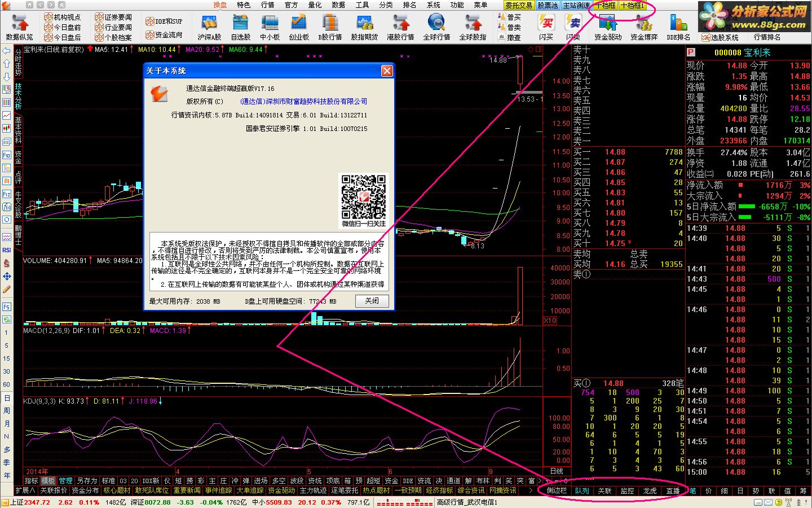Click 行业要闻 toolbar item
Viewport: 812px width, 508px height.
pyautogui.click(x=113, y=27)
